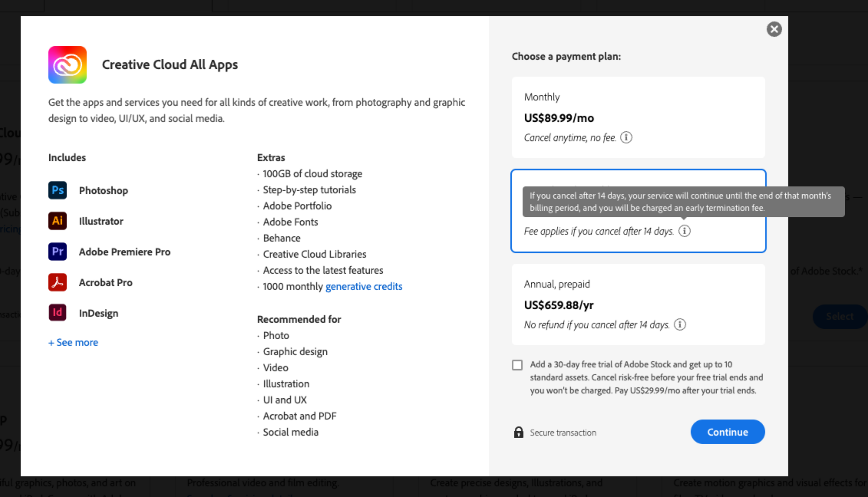Click Adobe Premiere Pro text
868x497 pixels.
(125, 252)
